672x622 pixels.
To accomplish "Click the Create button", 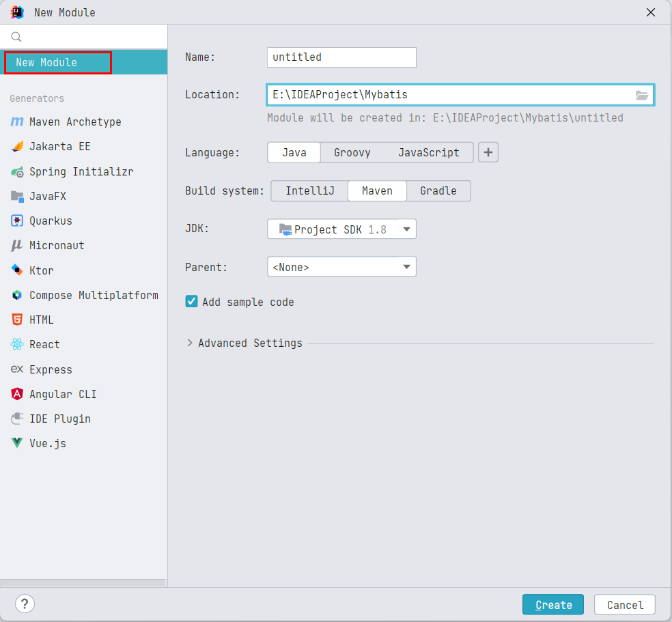I will coord(553,604).
